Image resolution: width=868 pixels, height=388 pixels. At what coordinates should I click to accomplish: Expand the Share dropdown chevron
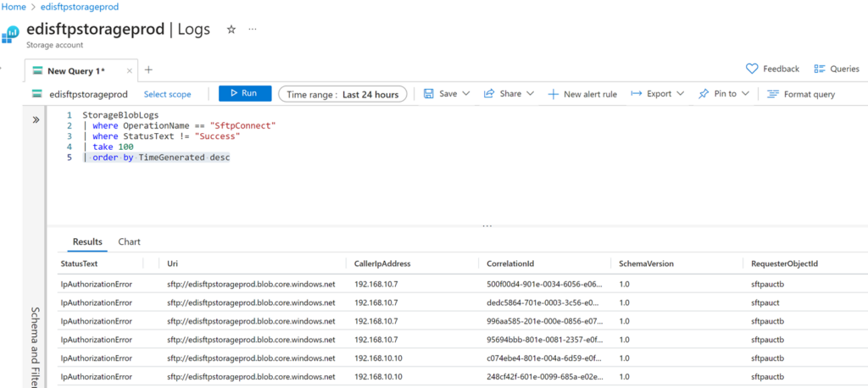(530, 93)
